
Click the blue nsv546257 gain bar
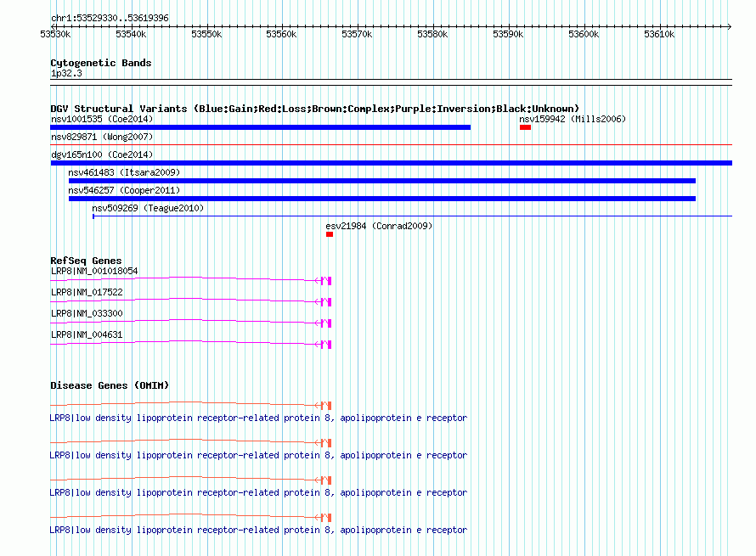pyautogui.click(x=382, y=199)
